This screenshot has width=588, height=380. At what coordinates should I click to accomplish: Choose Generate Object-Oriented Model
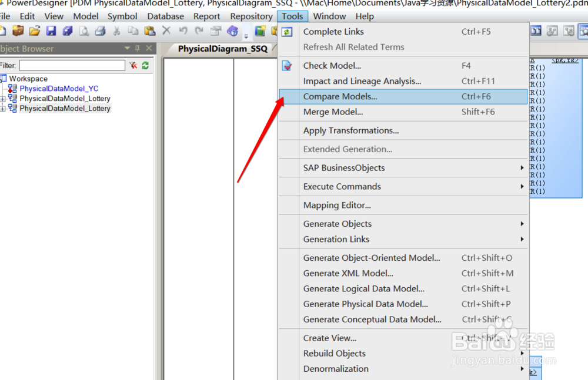(x=403, y=258)
